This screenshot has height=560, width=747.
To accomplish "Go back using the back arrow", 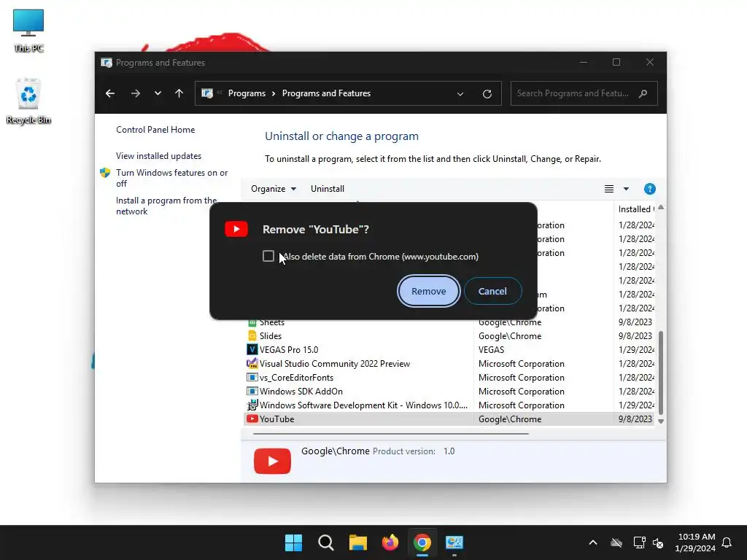I will click(x=110, y=93).
